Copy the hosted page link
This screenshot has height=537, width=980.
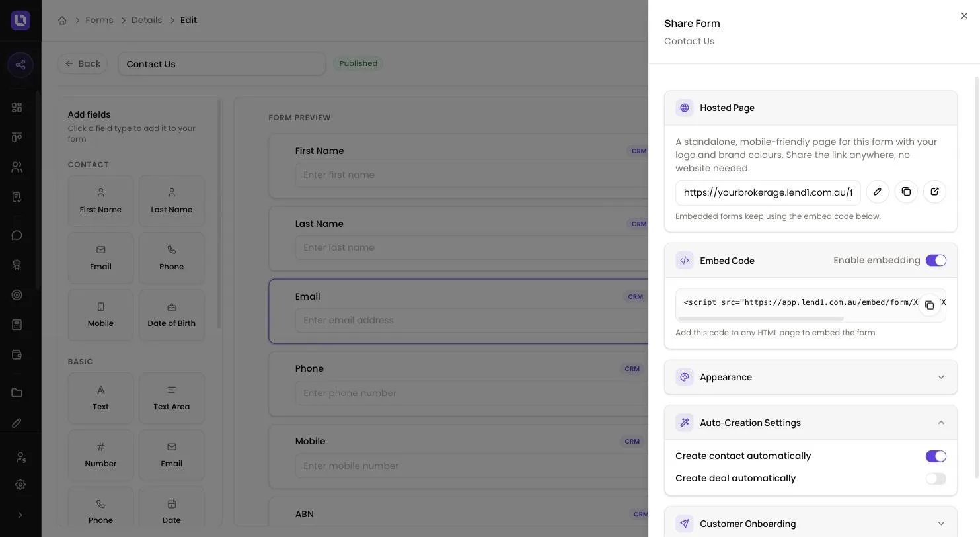tap(906, 192)
